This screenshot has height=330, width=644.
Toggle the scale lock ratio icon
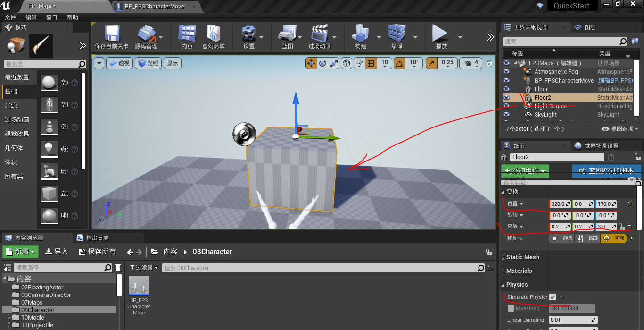click(622, 227)
